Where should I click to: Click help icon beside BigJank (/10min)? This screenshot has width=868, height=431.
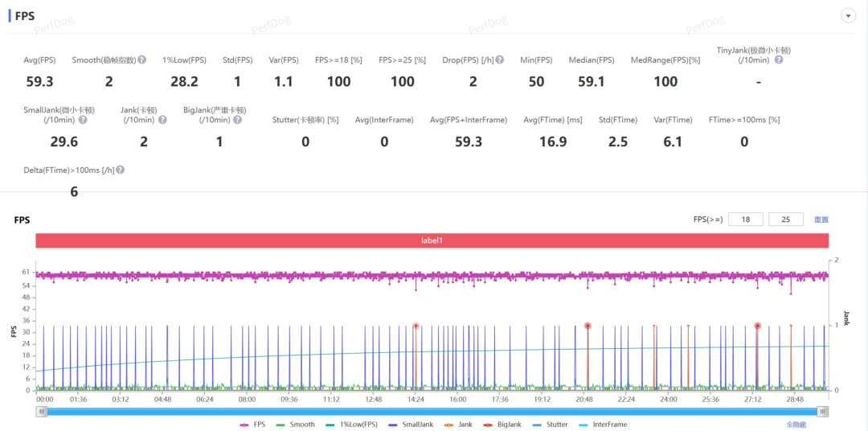[x=237, y=120]
